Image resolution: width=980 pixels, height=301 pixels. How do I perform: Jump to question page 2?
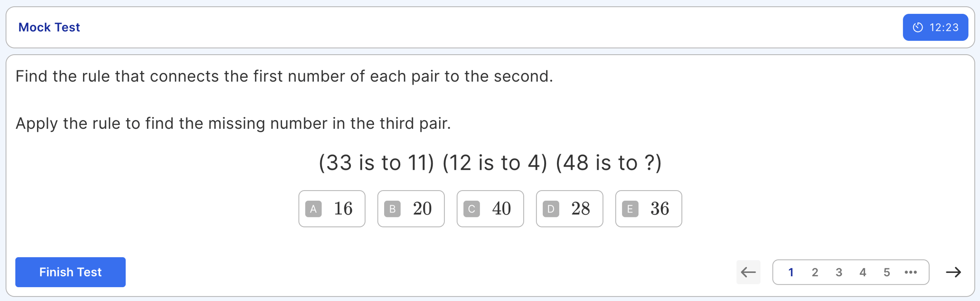pyautogui.click(x=815, y=272)
